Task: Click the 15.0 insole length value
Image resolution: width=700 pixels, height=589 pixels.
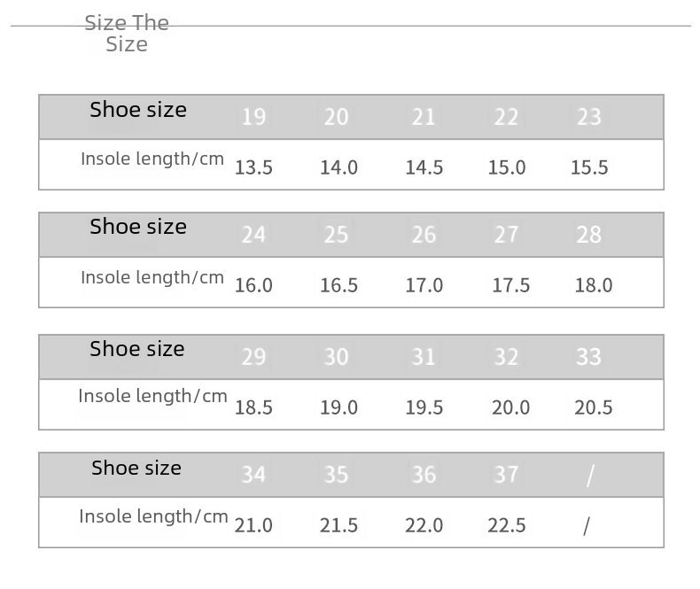Action: pyautogui.click(x=507, y=167)
